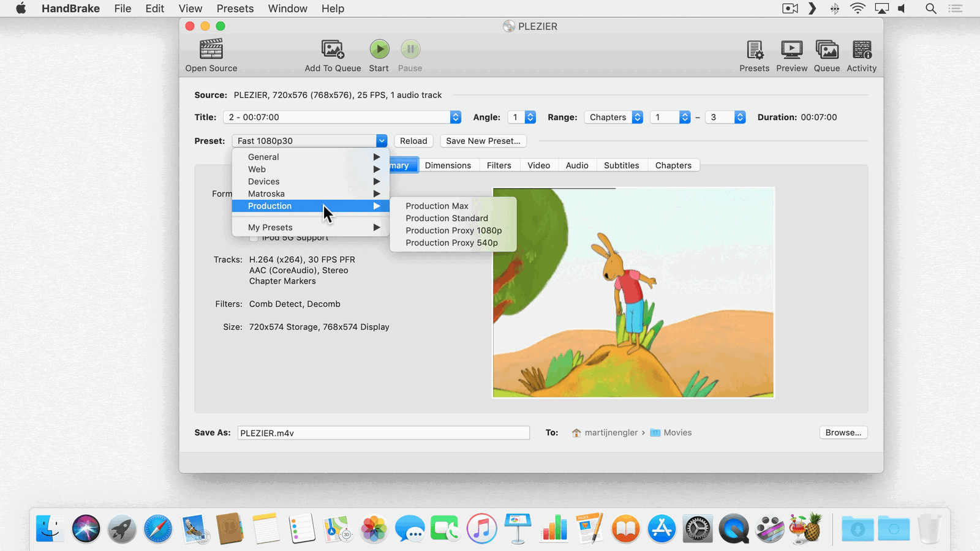Open the ending chapter dropdown showing 3

(725, 117)
